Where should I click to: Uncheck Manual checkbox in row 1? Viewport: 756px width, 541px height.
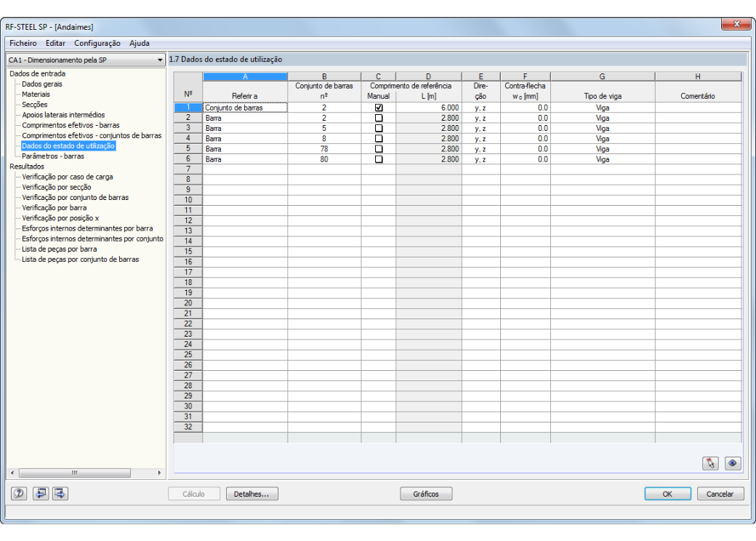coord(379,108)
